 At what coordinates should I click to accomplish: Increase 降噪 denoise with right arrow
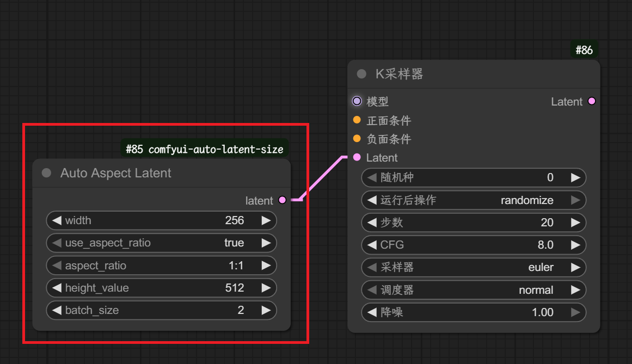coord(575,312)
